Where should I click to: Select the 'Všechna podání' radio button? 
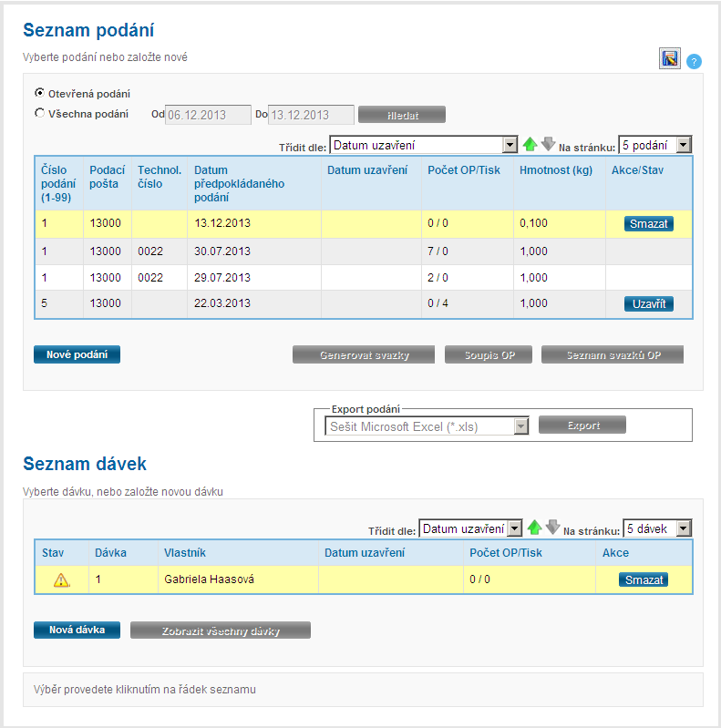click(x=39, y=114)
